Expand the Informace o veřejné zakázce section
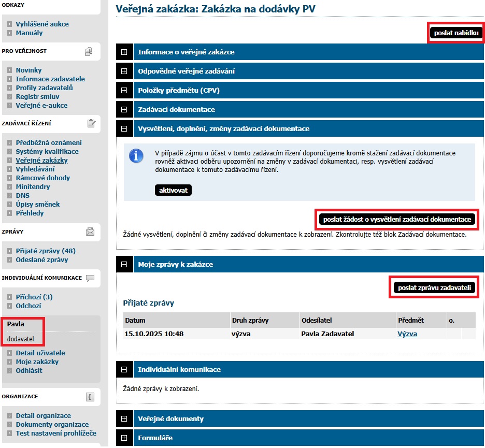Screen dimensions: 485x448 coord(124,52)
